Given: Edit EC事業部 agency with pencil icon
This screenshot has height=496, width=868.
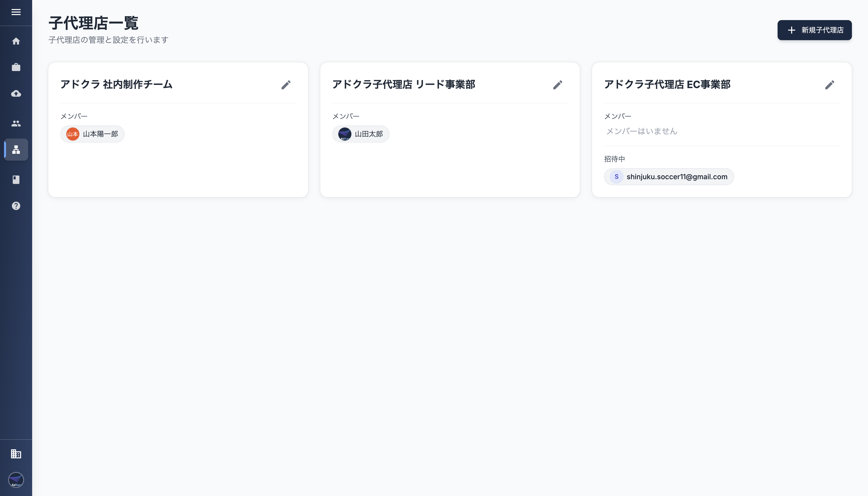Looking at the screenshot, I should 830,85.
